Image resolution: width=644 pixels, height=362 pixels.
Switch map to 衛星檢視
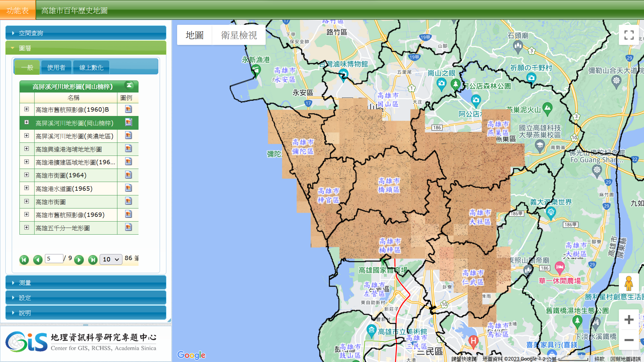(239, 35)
